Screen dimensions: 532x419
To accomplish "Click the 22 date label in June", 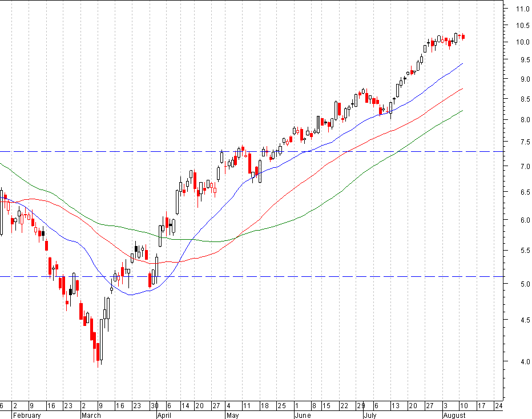I will coord(344,406).
